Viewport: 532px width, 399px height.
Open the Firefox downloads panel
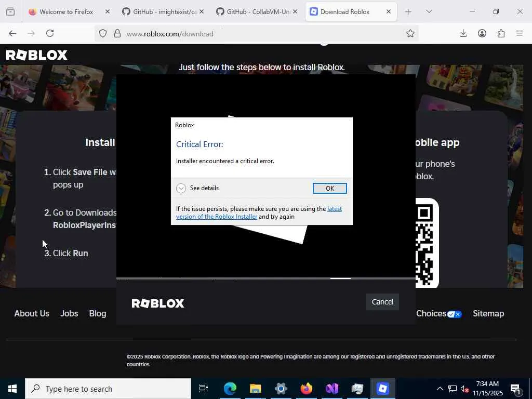(x=463, y=33)
